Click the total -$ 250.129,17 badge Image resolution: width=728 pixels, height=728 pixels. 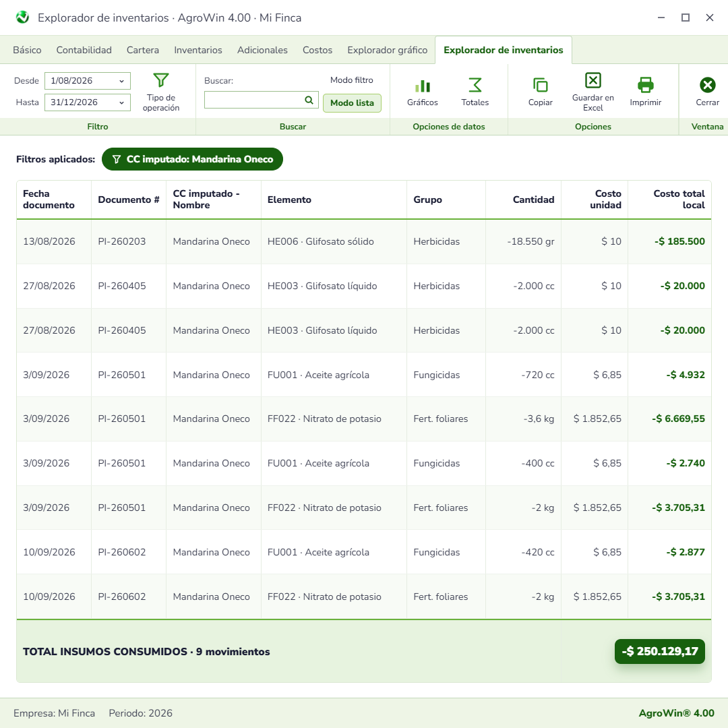(659, 651)
